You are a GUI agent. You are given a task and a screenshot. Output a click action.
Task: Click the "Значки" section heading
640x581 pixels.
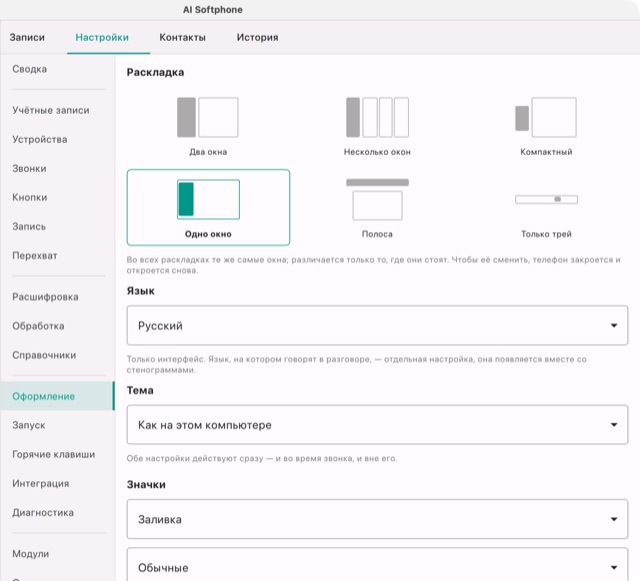(146, 484)
